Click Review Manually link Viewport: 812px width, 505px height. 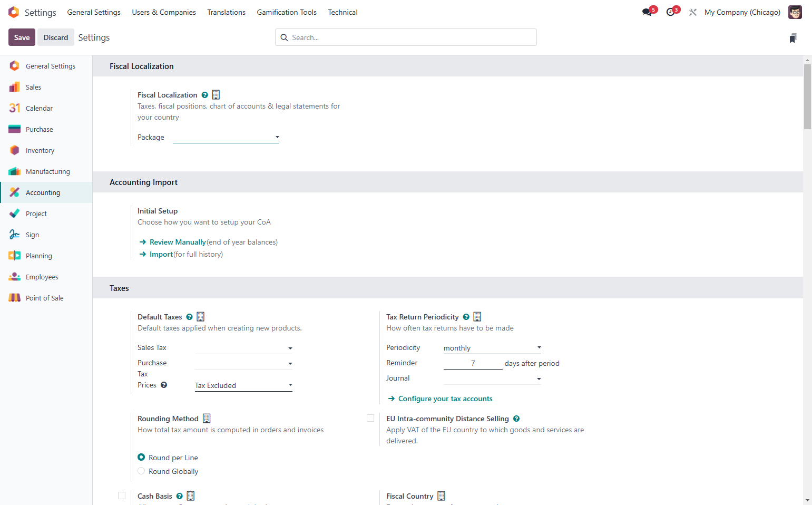pyautogui.click(x=178, y=242)
